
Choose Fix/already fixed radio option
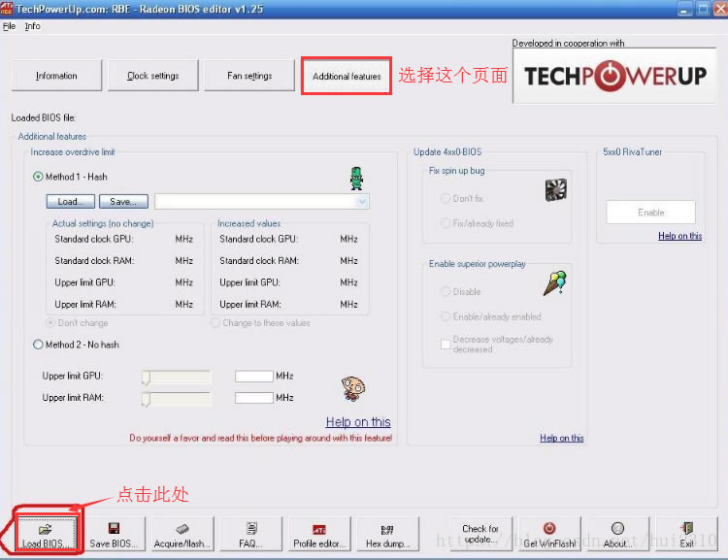[446, 223]
